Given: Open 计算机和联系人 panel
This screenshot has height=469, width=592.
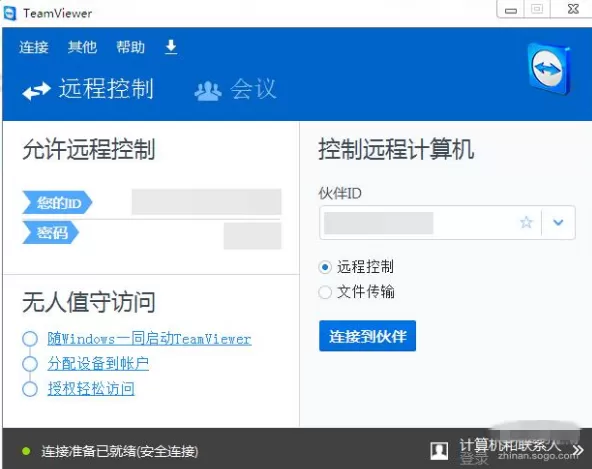Looking at the screenshot, I should 510,446.
